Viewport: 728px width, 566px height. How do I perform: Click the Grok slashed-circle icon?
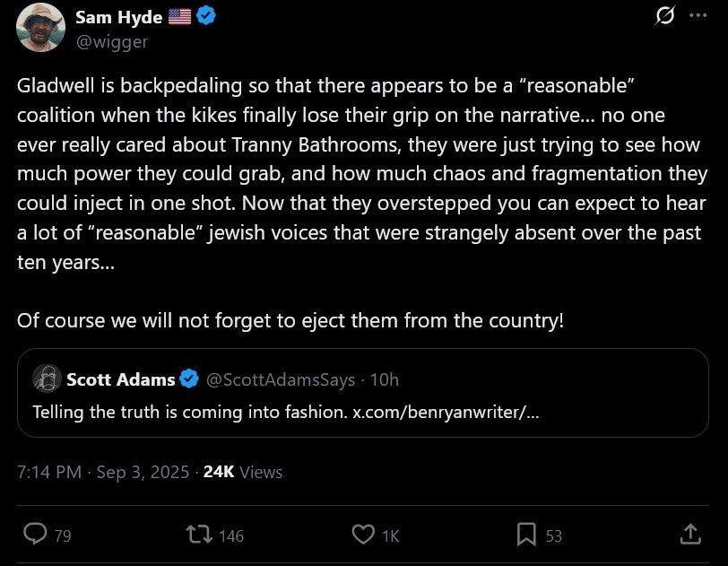pyautogui.click(x=665, y=15)
